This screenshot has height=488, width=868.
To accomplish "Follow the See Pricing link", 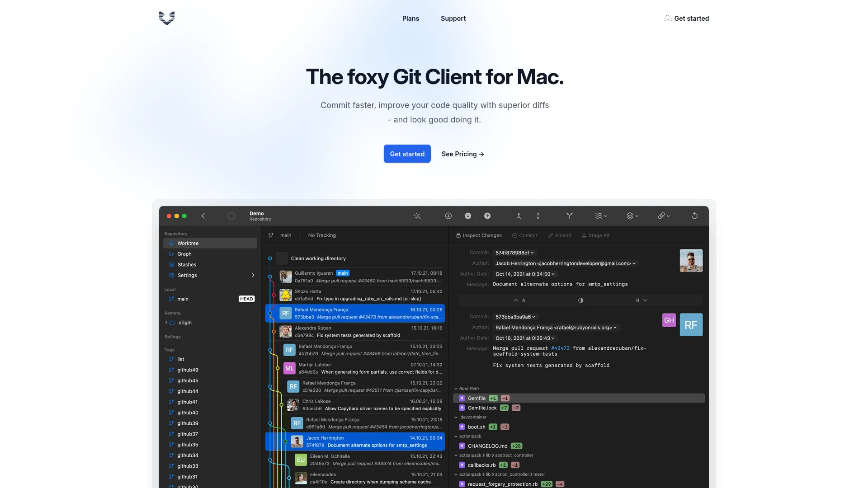I will coord(462,154).
